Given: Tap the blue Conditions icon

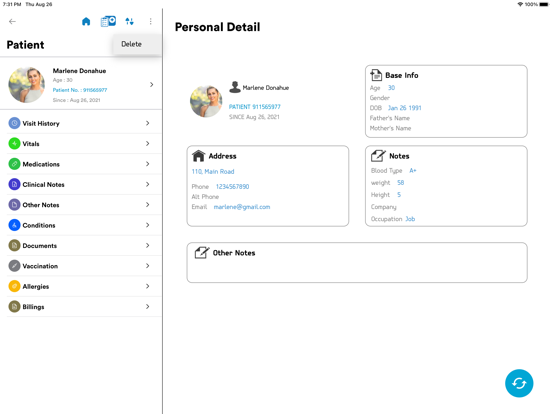Looking at the screenshot, I should [x=14, y=225].
